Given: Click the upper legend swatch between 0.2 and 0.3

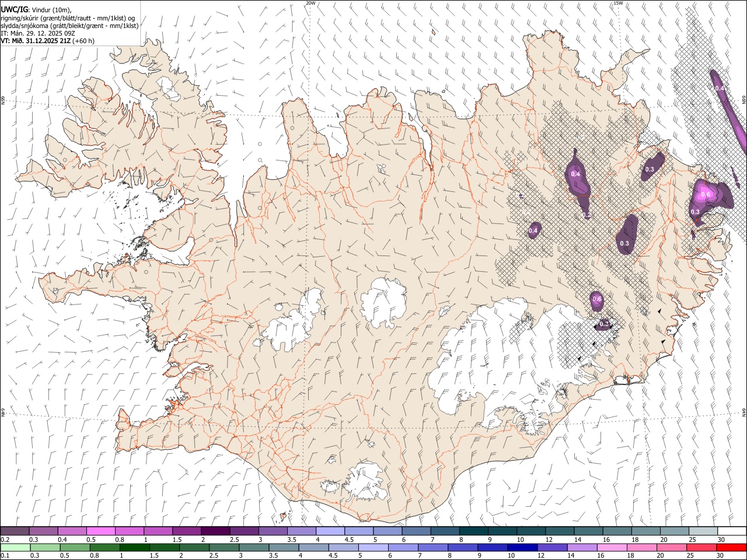Looking at the screenshot, I should point(15,531).
